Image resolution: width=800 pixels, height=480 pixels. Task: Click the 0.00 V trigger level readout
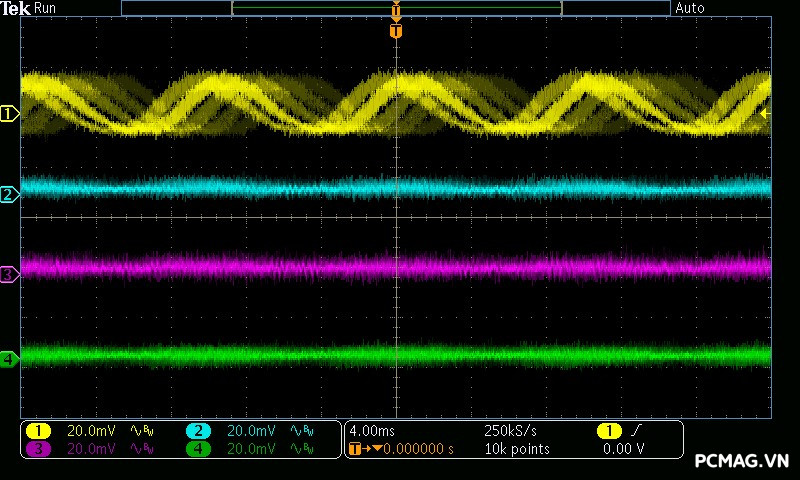pyautogui.click(x=623, y=449)
